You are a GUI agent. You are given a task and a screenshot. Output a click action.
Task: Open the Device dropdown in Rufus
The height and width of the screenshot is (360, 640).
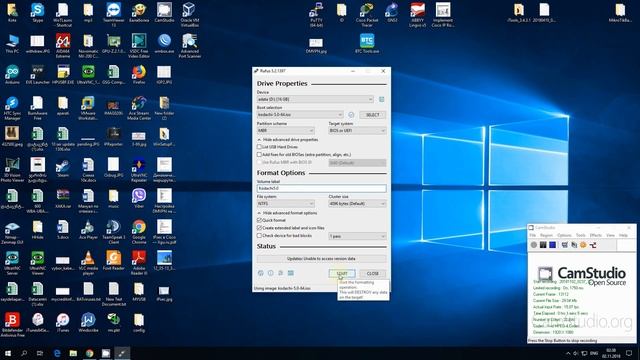(315, 99)
